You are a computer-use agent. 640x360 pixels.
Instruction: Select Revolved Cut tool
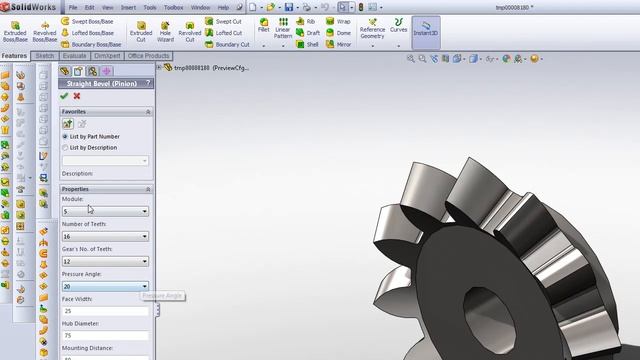point(190,32)
